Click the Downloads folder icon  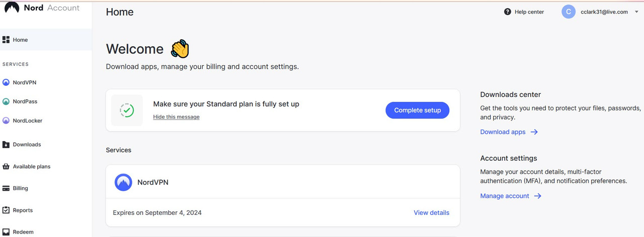click(x=6, y=145)
